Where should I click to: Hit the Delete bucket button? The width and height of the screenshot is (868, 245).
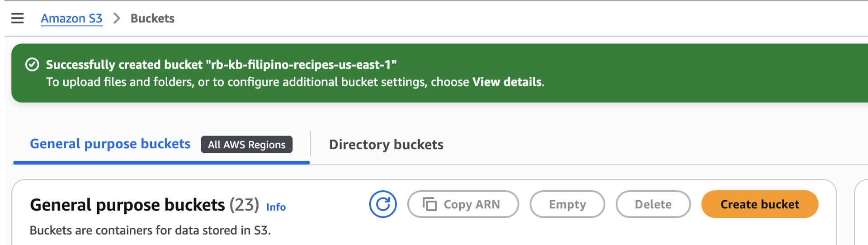coord(653,204)
